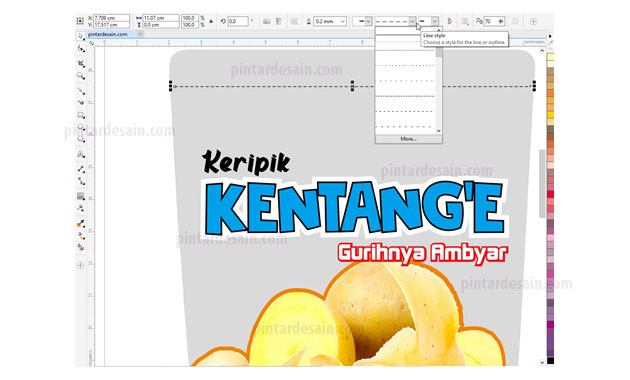Select the yellow swatch in color palette
The width and height of the screenshot is (630, 380).
[550, 115]
